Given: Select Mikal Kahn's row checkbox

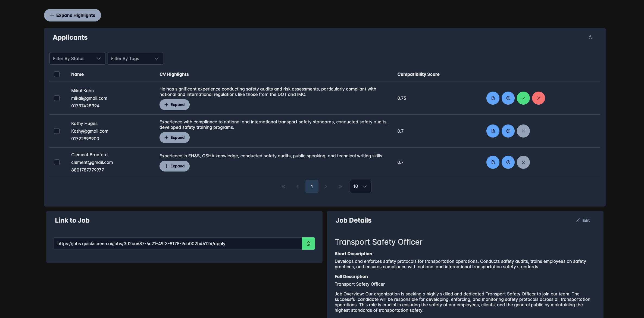Looking at the screenshot, I should pos(57,98).
